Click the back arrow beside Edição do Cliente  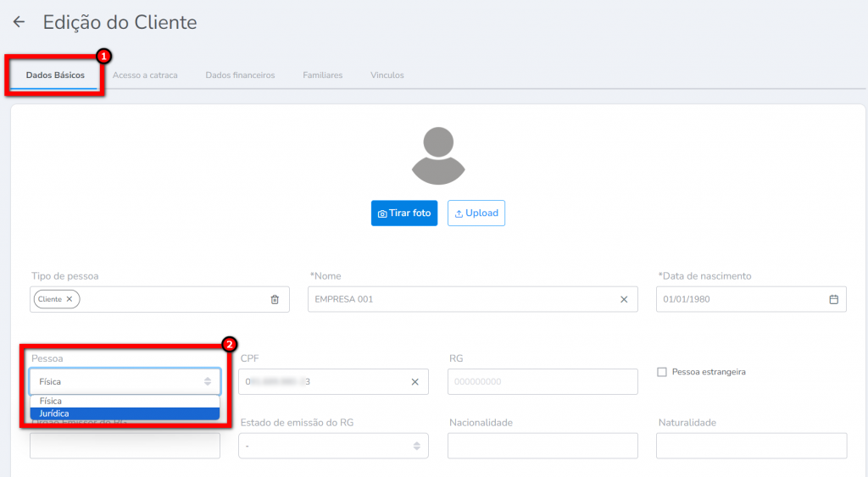19,23
